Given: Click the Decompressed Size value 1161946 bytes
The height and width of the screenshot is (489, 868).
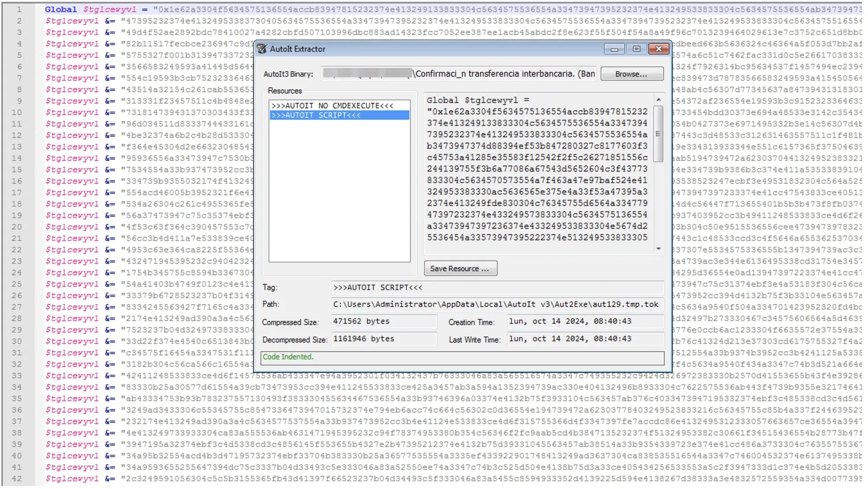Looking at the screenshot, I should [x=384, y=339].
